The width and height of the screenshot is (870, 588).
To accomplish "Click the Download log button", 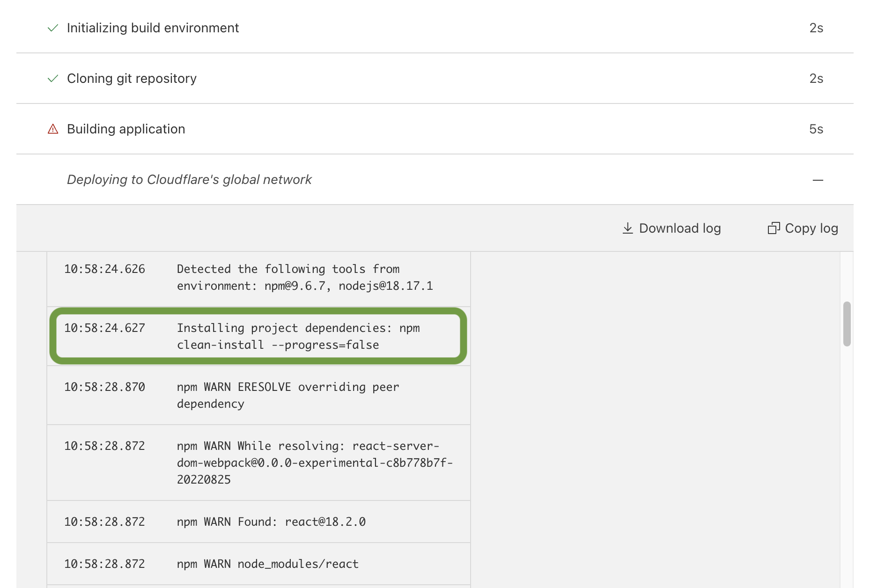I will (671, 228).
